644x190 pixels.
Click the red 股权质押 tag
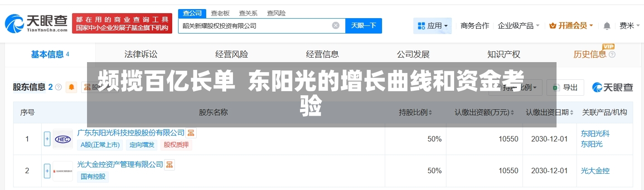[176, 145]
